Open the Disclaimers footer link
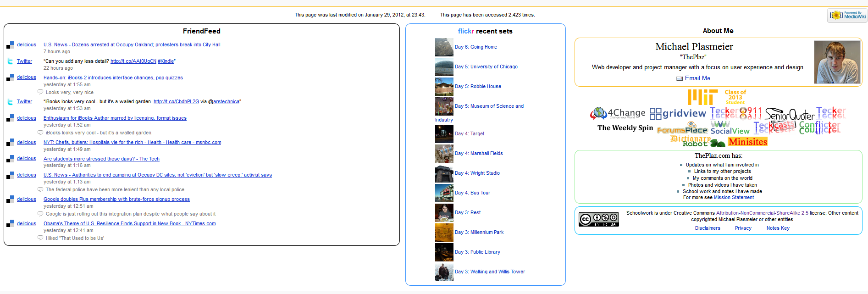 click(707, 228)
